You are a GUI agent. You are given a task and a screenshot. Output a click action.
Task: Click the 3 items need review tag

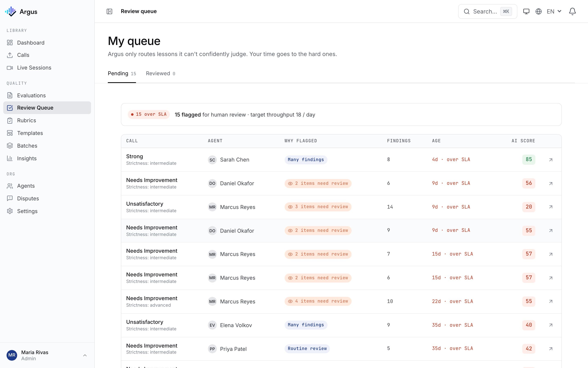point(318,207)
